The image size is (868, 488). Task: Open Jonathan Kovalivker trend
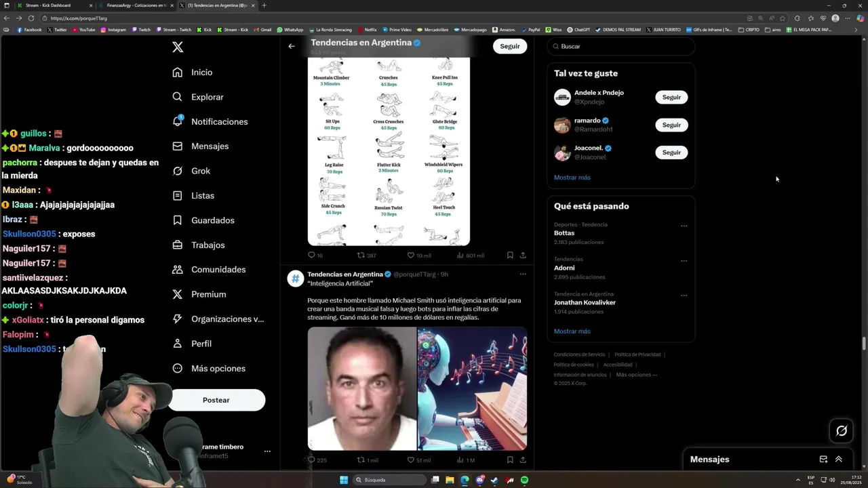[585, 302]
